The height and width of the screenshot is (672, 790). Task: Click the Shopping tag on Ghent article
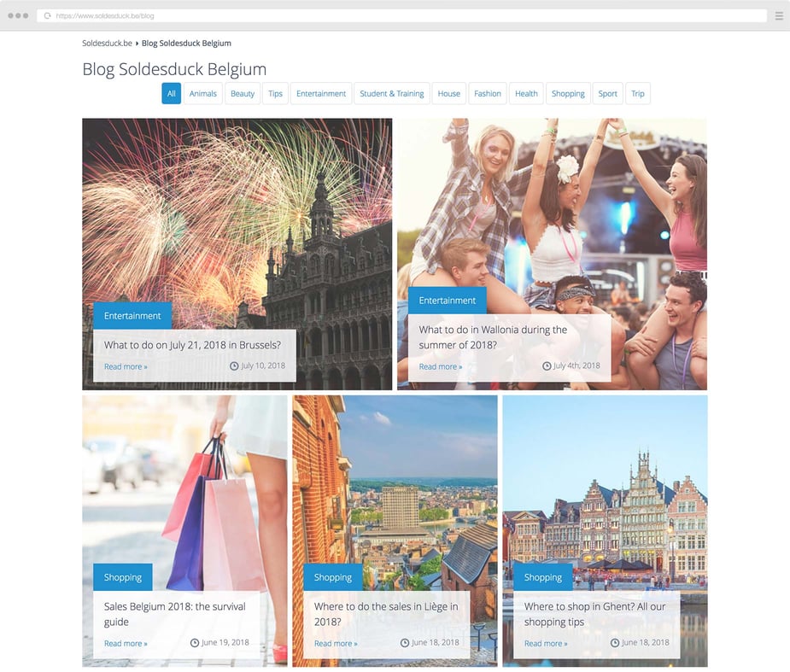(x=542, y=577)
